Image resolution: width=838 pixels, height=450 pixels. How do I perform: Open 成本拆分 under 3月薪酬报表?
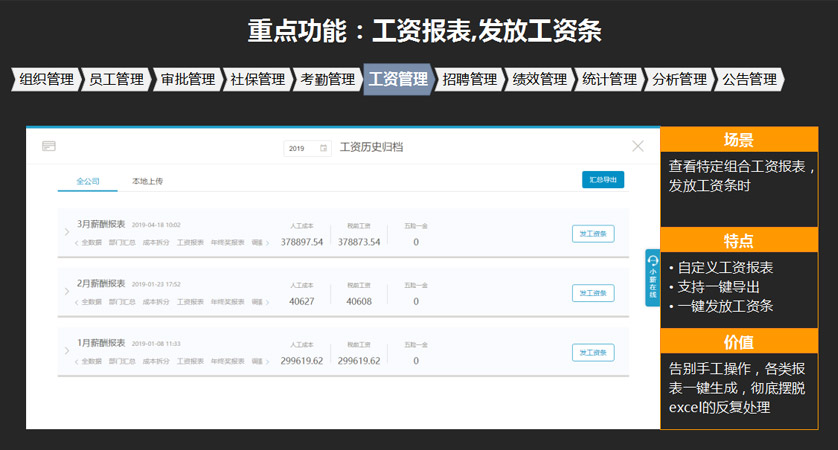157,242
